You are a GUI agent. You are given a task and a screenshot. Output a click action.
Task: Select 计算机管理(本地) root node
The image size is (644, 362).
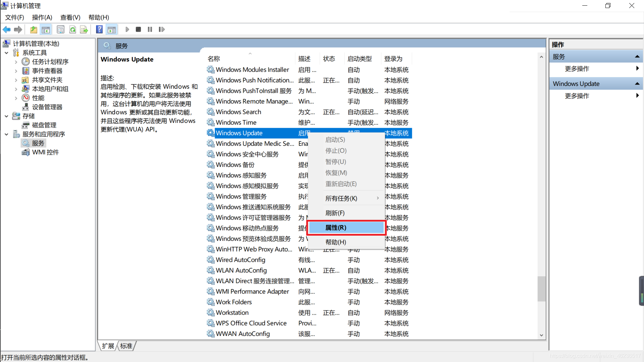click(36, 44)
